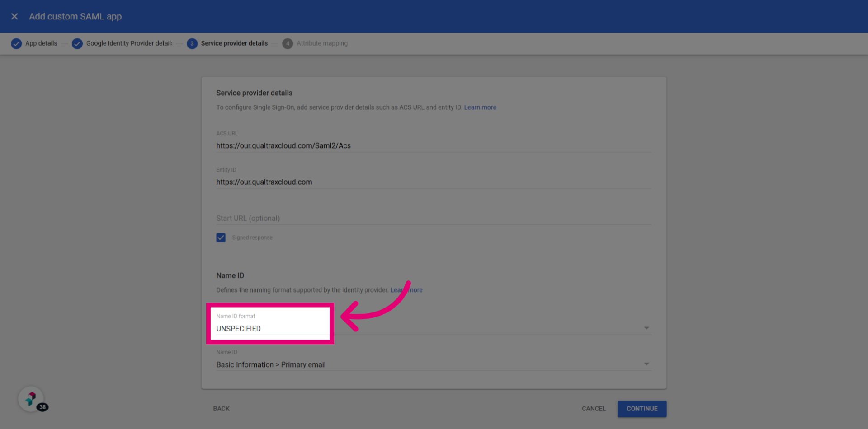Click the Add custom SAML app title
The width and height of the screenshot is (868, 429).
coord(75,16)
